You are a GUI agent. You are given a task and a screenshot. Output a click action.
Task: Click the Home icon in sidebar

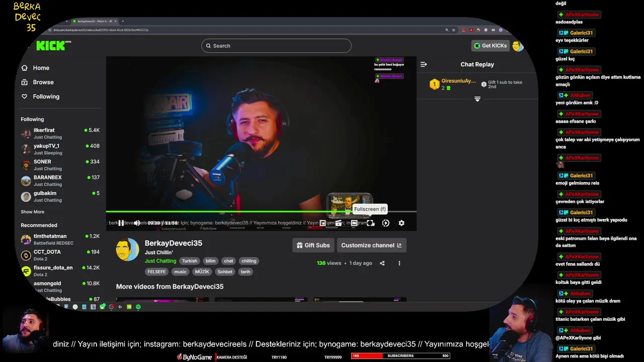(25, 68)
